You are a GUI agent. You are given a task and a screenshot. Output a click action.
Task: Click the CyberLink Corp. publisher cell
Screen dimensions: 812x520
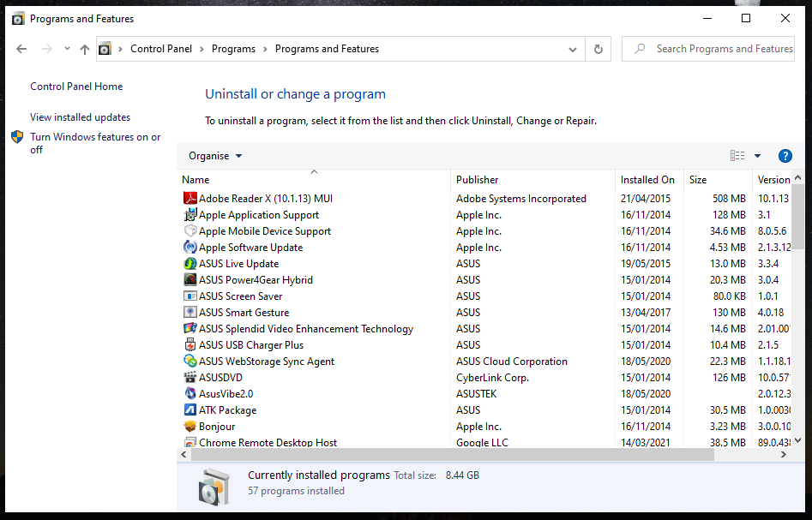pos(492,378)
